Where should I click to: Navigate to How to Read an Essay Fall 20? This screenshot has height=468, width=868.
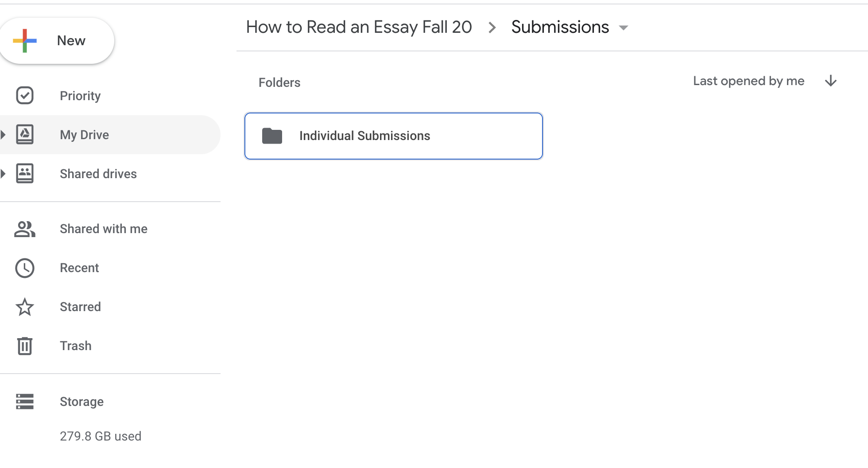click(359, 27)
